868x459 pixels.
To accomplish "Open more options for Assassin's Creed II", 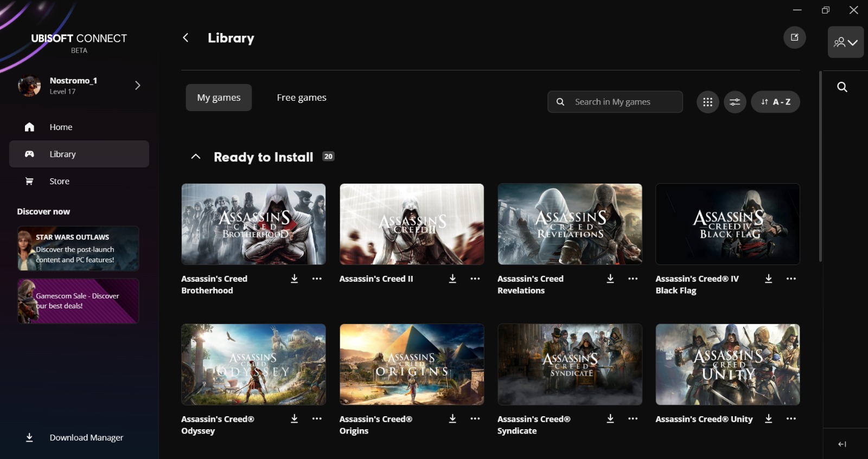I will point(475,279).
